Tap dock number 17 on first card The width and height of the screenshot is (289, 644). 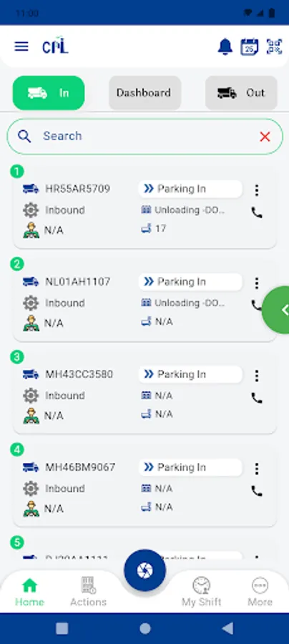(x=160, y=228)
